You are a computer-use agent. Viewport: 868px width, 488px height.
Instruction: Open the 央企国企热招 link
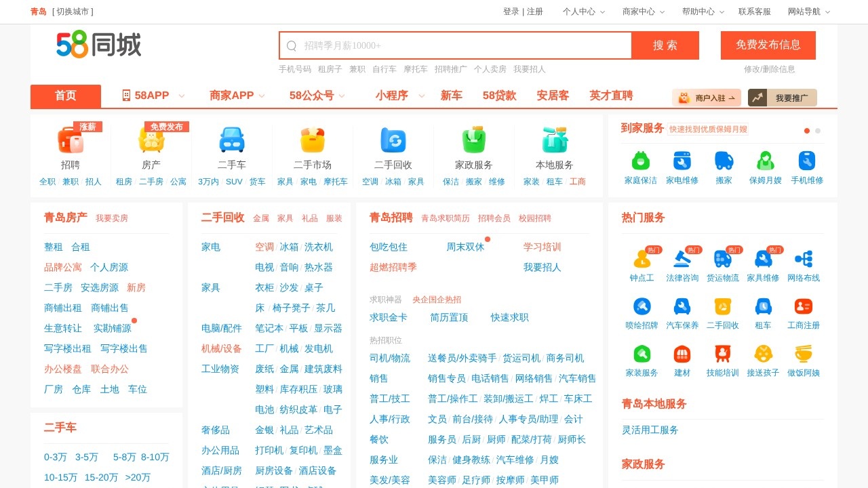437,300
